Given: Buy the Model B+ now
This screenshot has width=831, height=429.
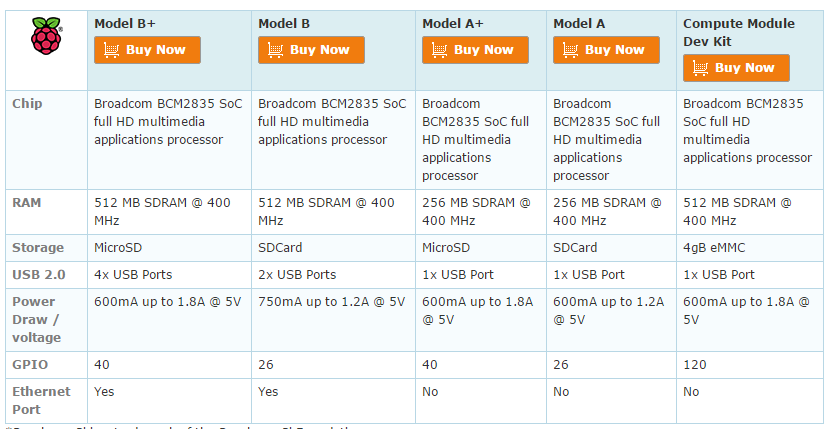Looking at the screenshot, I should pos(147,50).
